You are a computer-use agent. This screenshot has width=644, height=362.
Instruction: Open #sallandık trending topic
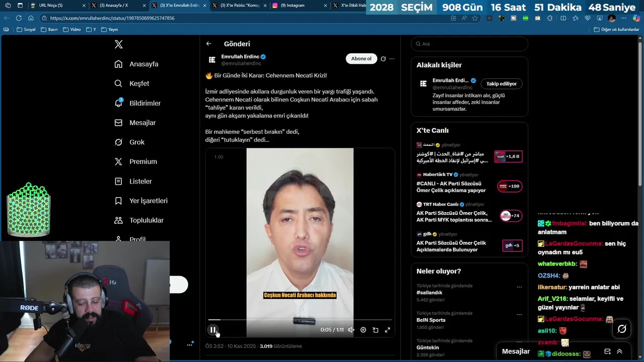pyautogui.click(x=430, y=293)
